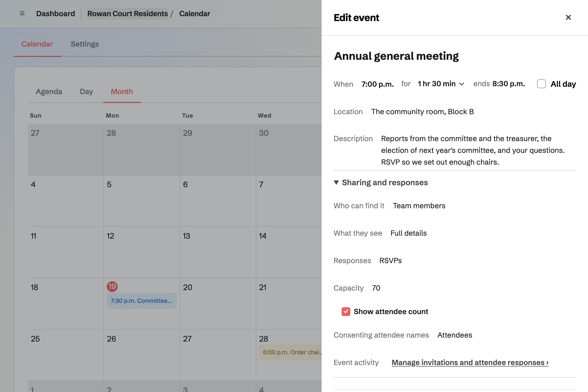588x392 pixels.
Task: Select day 14 in the calendar
Action: [262, 236]
